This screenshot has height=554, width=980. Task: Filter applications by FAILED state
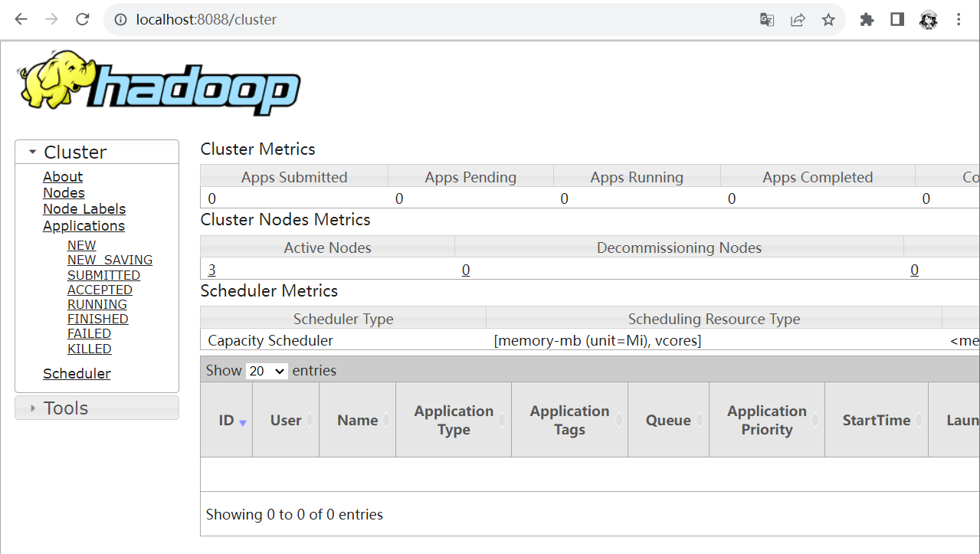[x=89, y=333]
